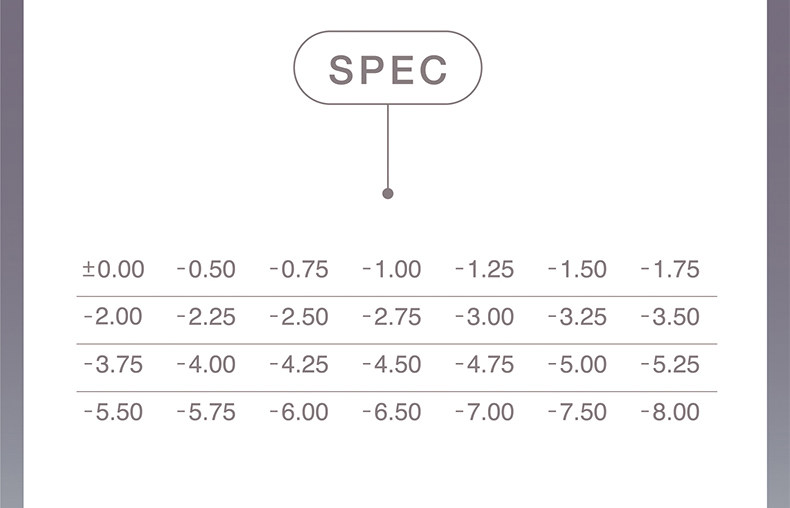Image resolution: width=790 pixels, height=508 pixels.
Task: Choose the -8.00 power value
Action: pyautogui.click(x=670, y=412)
